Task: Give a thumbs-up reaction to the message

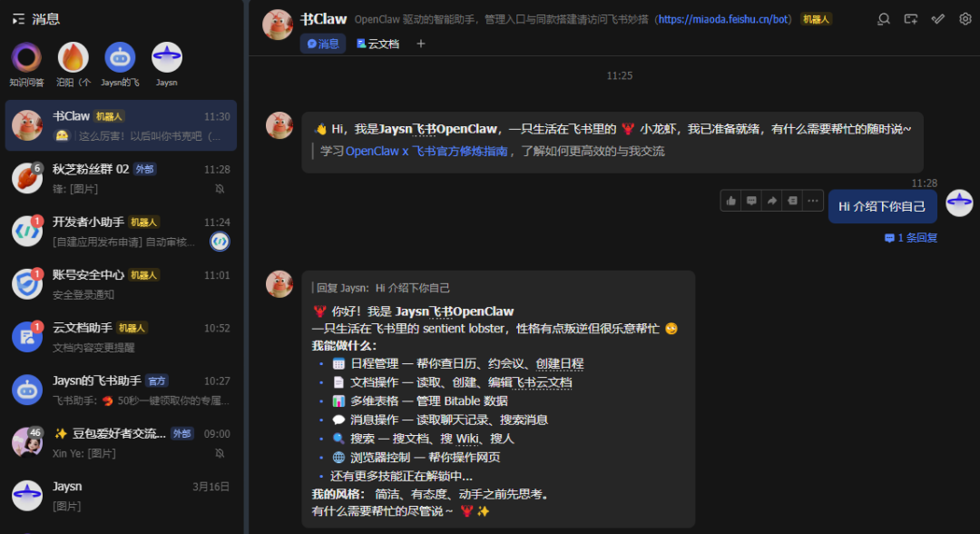Action: (x=731, y=200)
